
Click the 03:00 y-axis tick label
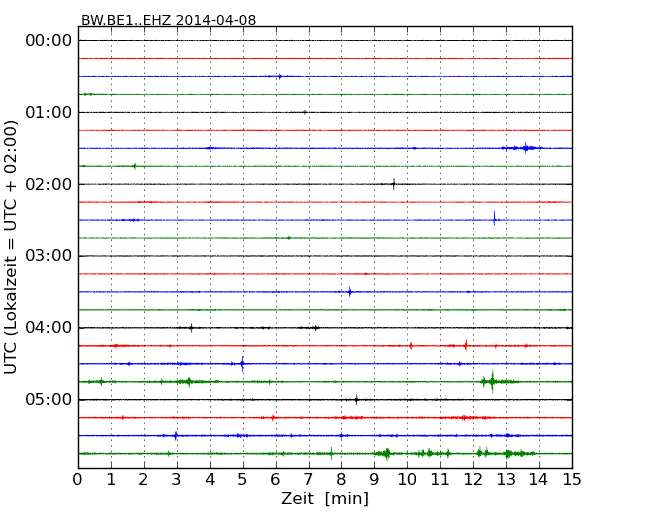pos(49,256)
